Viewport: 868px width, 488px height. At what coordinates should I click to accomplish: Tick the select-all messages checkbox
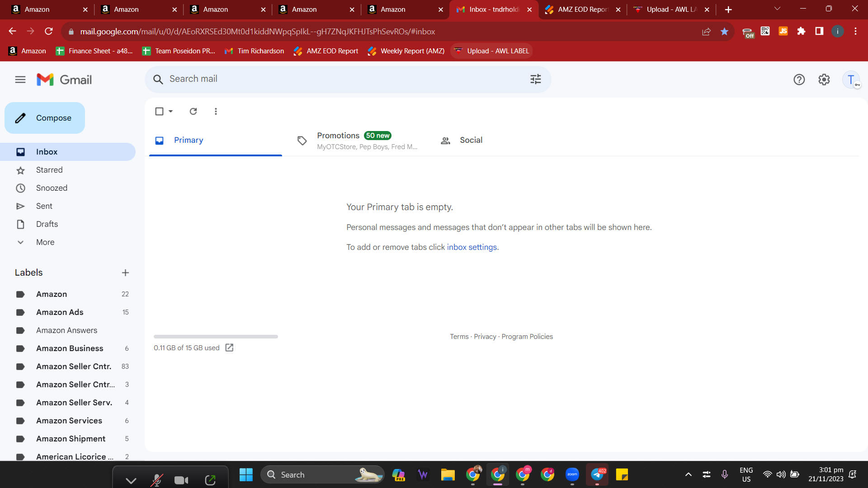pyautogui.click(x=159, y=111)
